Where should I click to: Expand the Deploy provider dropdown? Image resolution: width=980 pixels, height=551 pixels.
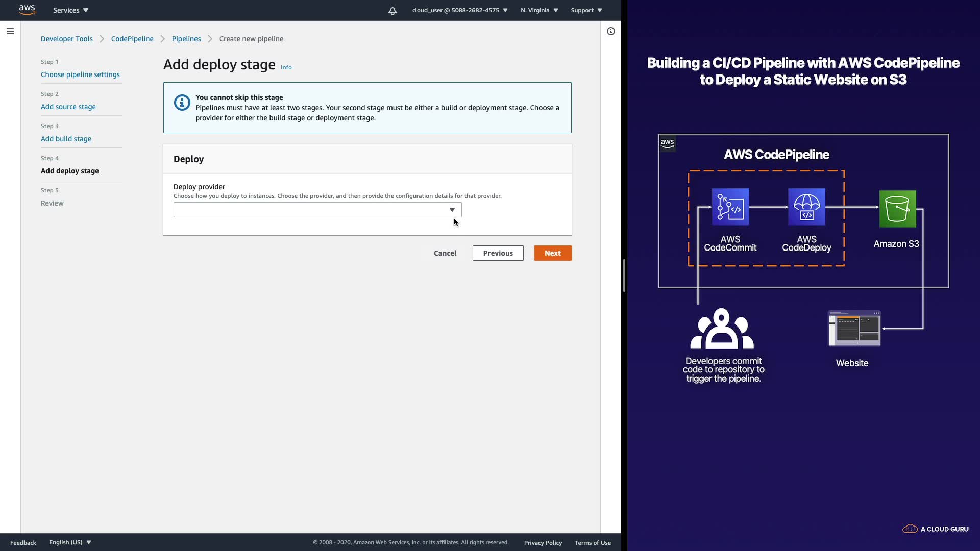click(317, 210)
